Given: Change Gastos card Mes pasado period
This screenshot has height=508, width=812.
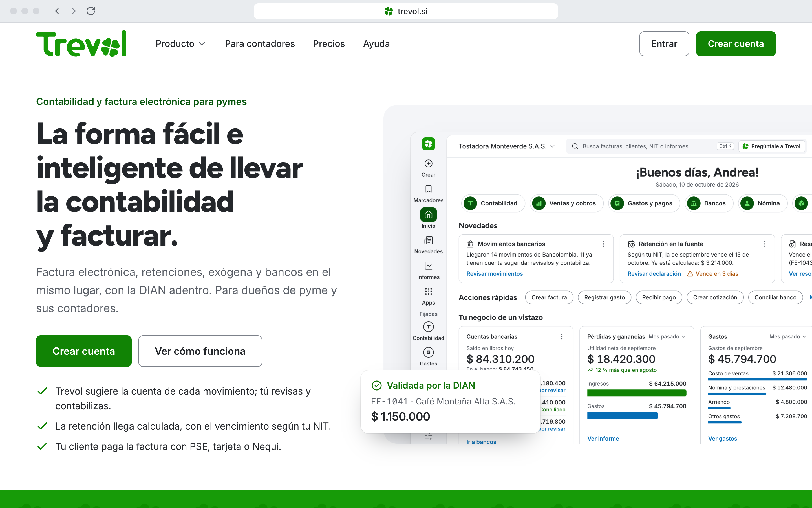Looking at the screenshot, I should 787,336.
